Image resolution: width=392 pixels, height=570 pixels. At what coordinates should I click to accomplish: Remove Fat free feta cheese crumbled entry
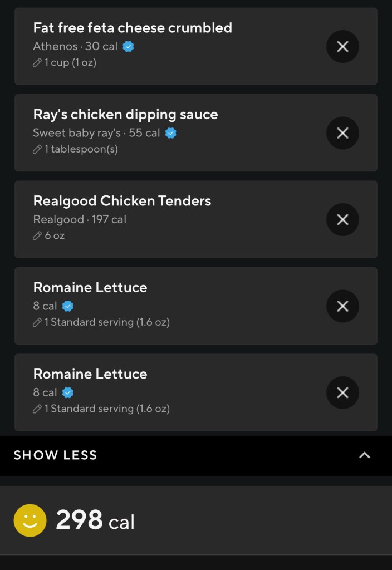click(x=342, y=46)
